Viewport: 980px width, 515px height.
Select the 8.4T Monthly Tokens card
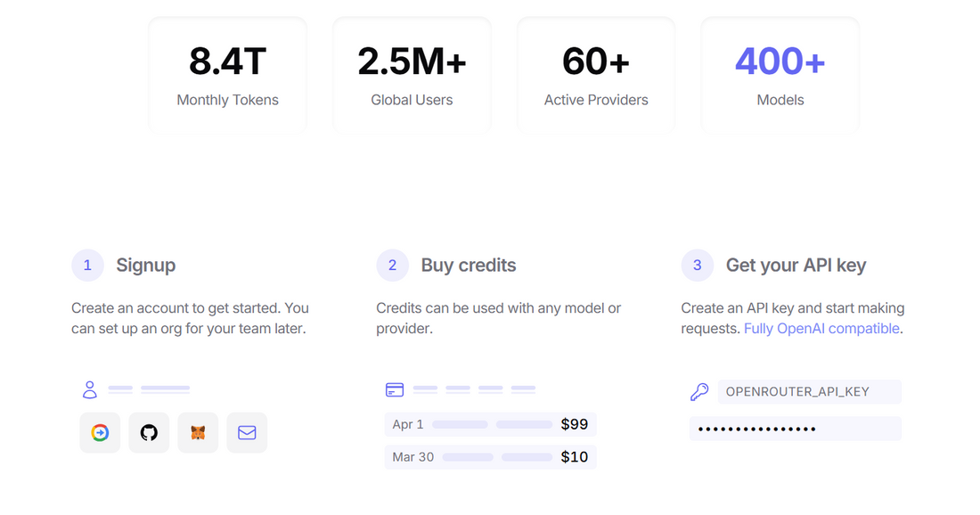tap(227, 76)
